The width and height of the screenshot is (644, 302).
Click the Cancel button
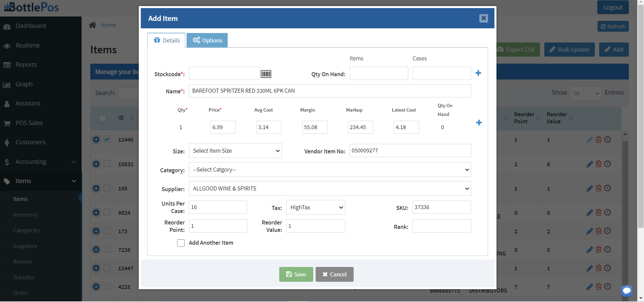point(334,274)
